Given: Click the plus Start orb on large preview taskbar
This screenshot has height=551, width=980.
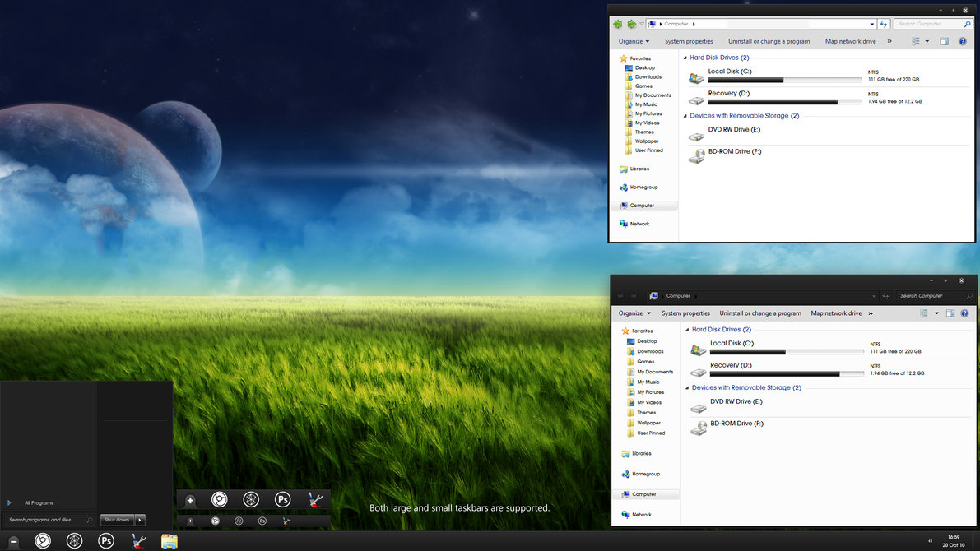Looking at the screenshot, I should tap(190, 500).
